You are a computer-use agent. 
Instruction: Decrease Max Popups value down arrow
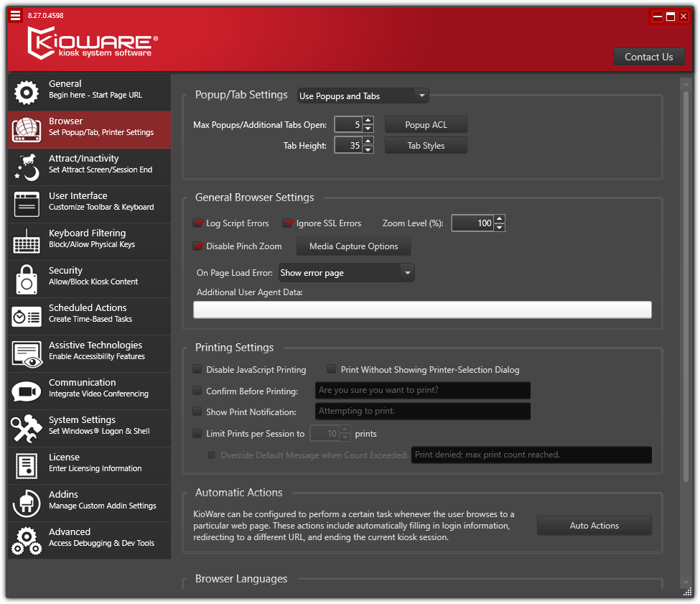click(x=368, y=129)
